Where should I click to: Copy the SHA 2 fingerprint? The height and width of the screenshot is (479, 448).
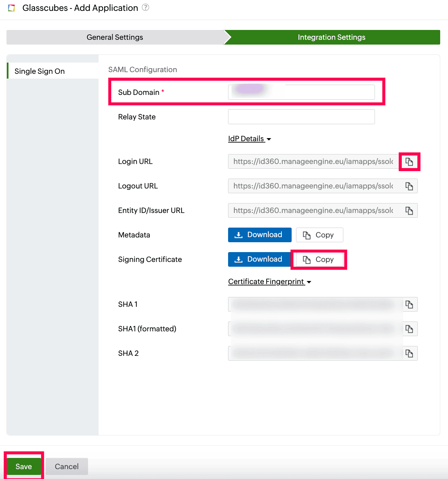[409, 353]
